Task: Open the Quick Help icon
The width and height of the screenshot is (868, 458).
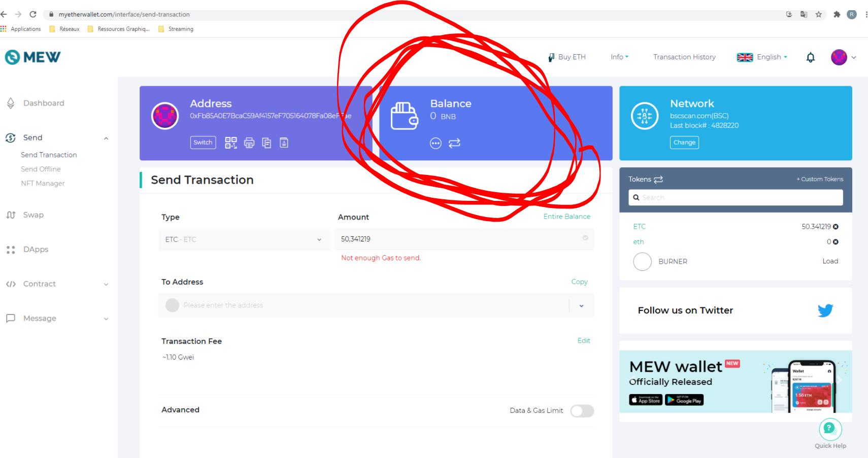Action: [x=830, y=429]
